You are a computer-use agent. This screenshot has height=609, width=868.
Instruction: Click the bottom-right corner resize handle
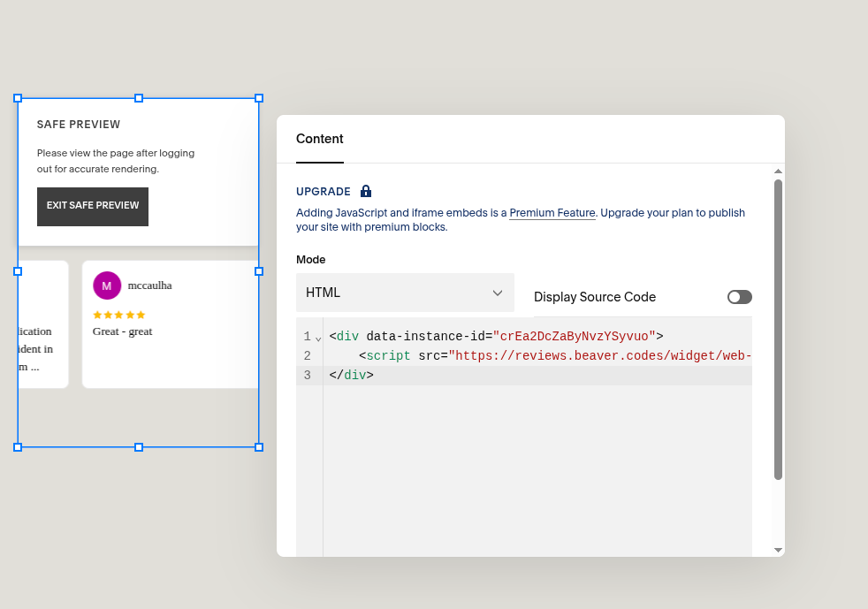pos(259,447)
